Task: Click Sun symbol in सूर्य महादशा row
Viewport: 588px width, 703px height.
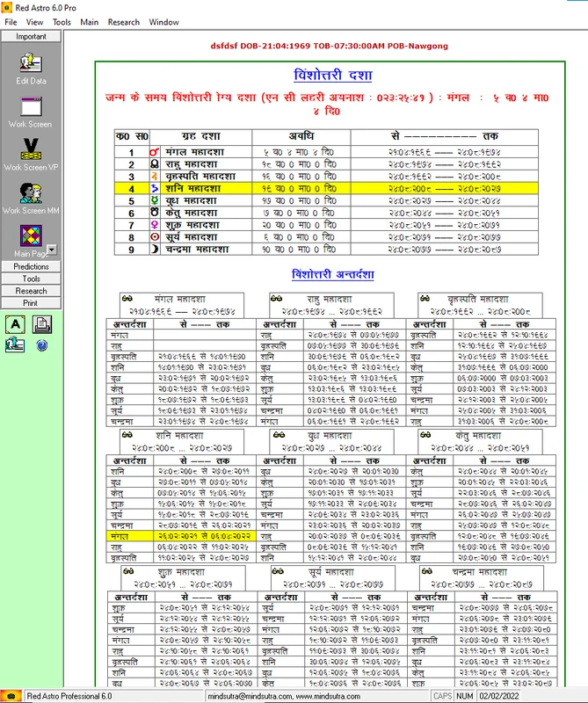Action: pyautogui.click(x=155, y=236)
